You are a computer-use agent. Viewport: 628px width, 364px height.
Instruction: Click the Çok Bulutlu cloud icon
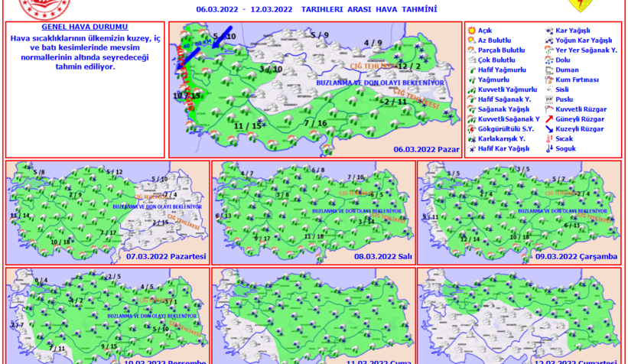tap(472, 60)
